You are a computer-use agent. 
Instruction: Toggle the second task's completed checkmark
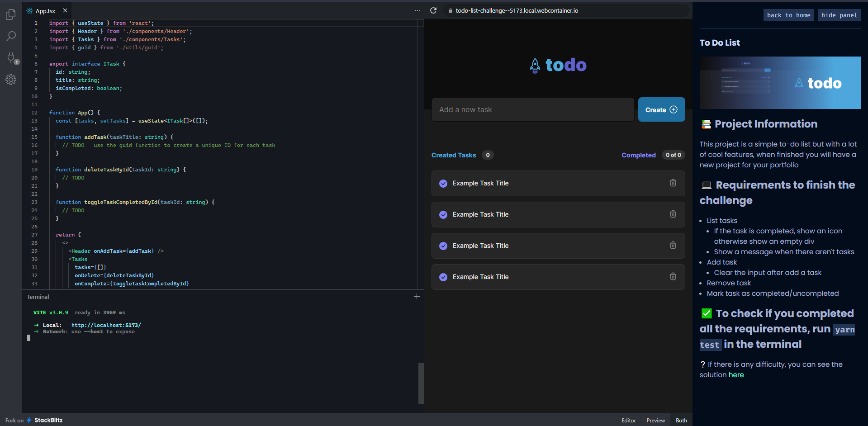443,214
